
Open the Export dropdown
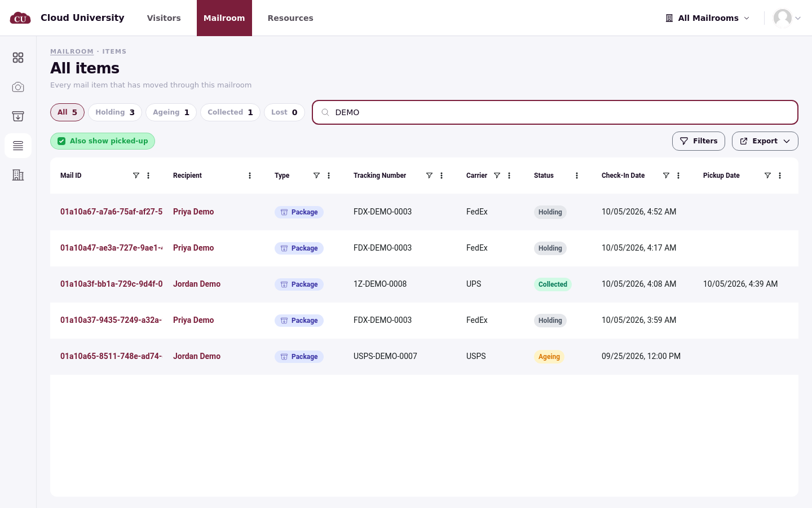click(x=765, y=141)
